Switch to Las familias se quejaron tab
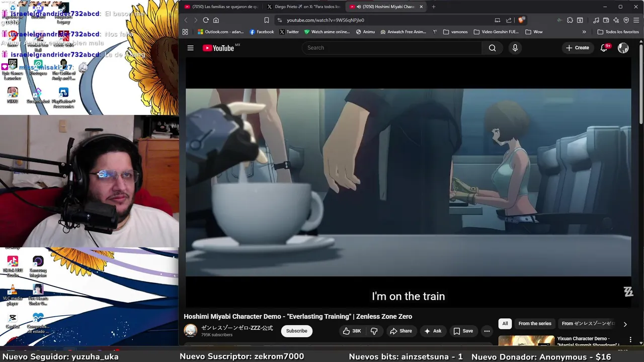Viewport: 644px width, 362px height. point(221,7)
